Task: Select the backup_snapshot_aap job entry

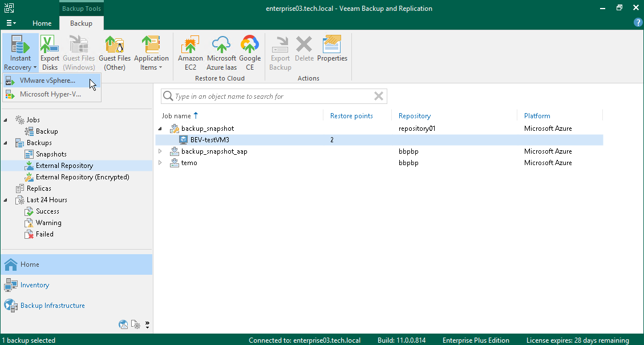Action: (x=214, y=151)
